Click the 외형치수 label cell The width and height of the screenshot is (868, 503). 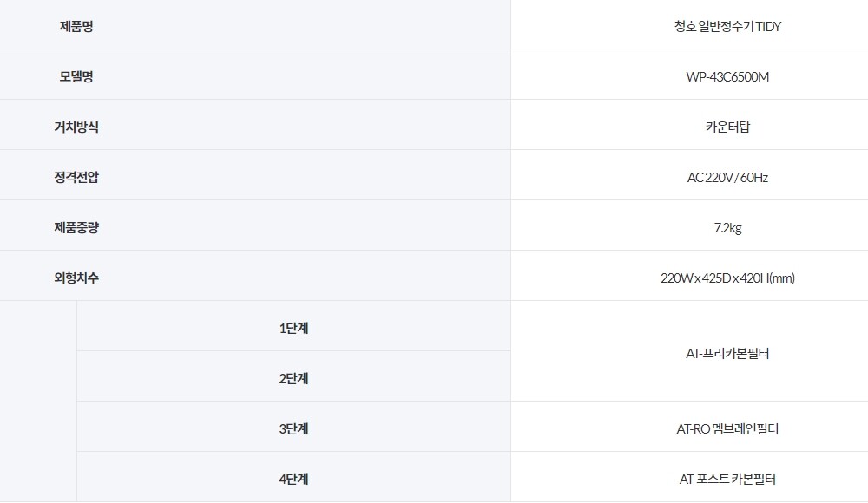coord(76,278)
